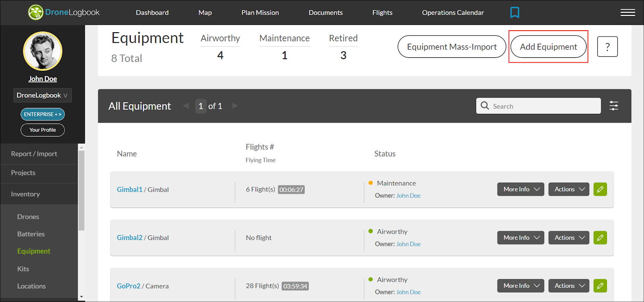Image resolution: width=644 pixels, height=302 pixels.
Task: Click the green edit pencil for GoPro2
Action: coord(600,286)
